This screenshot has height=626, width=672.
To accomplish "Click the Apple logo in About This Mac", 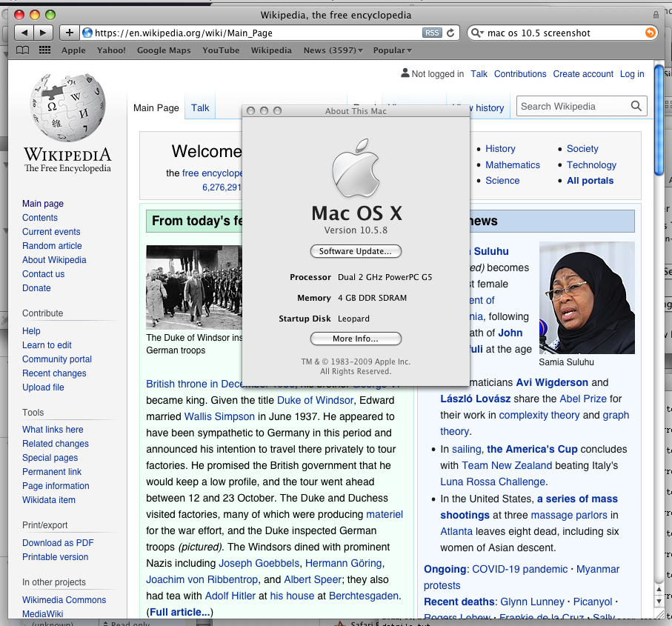I will (x=356, y=167).
